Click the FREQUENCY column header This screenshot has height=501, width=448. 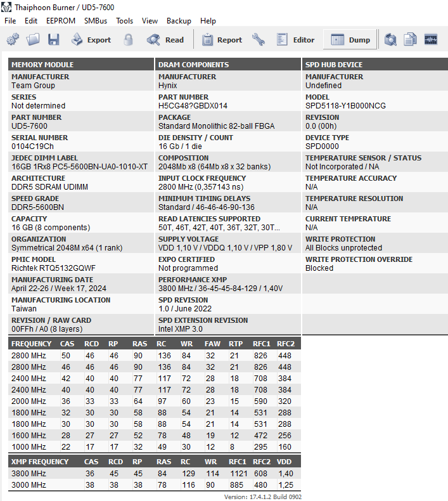tap(31, 344)
